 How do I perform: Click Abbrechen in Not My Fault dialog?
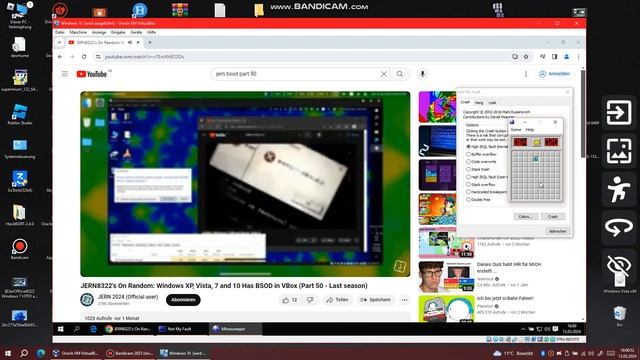(558, 231)
